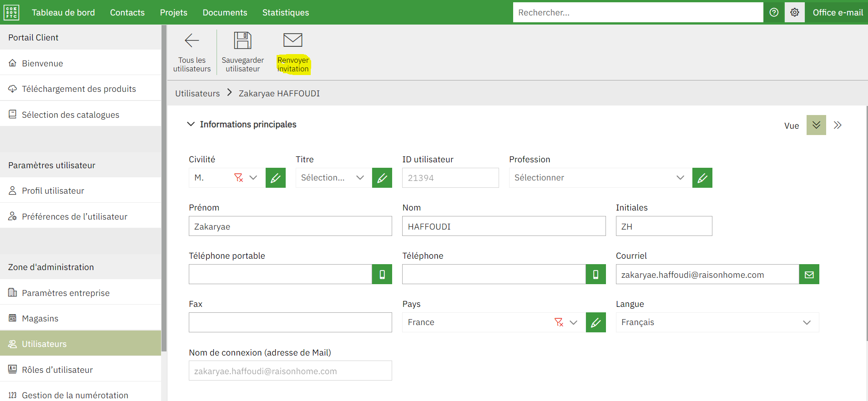Click the Renvoyer invitation envelope icon

pos(293,40)
